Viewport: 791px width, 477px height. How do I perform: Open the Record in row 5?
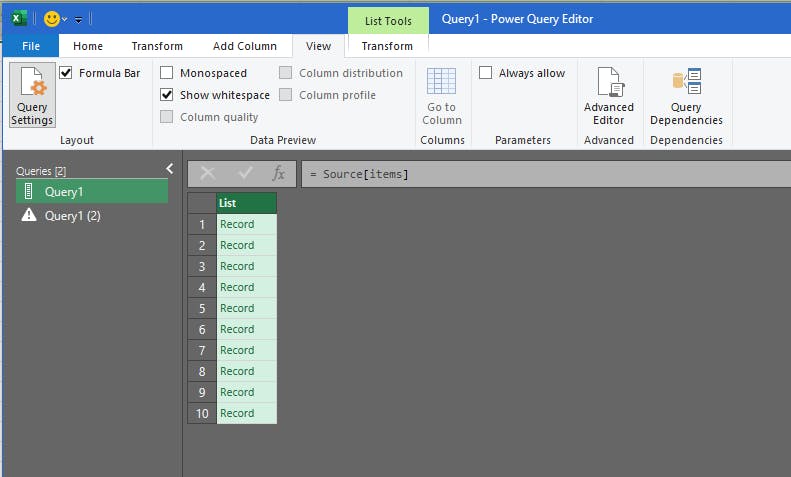click(237, 309)
